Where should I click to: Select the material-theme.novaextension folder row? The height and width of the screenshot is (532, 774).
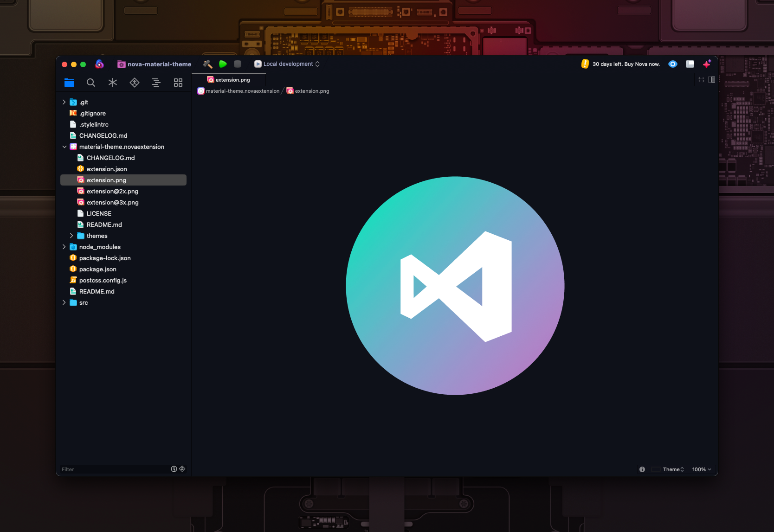tap(123, 147)
